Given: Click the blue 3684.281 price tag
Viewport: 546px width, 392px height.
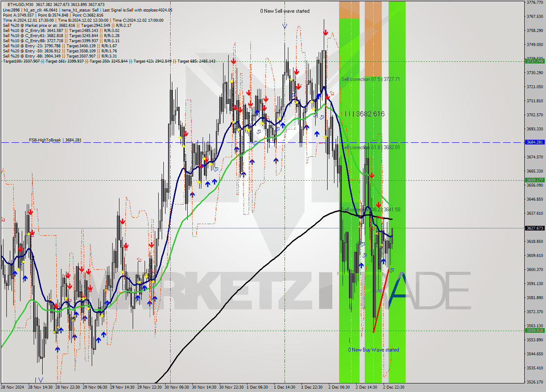Looking at the screenshot, I should 534,142.
